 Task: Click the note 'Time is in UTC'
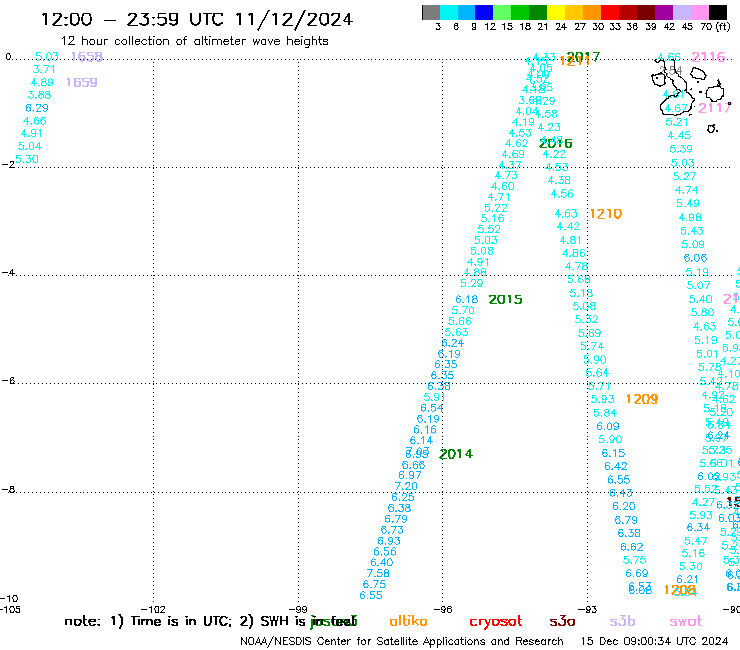point(181,621)
